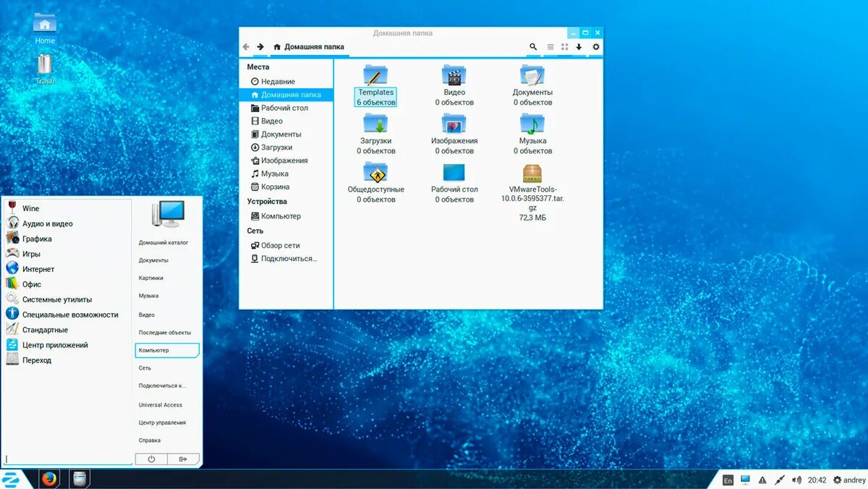Image resolution: width=868 pixels, height=489 pixels.
Task: Select the VMwareTools archive file
Action: click(532, 174)
